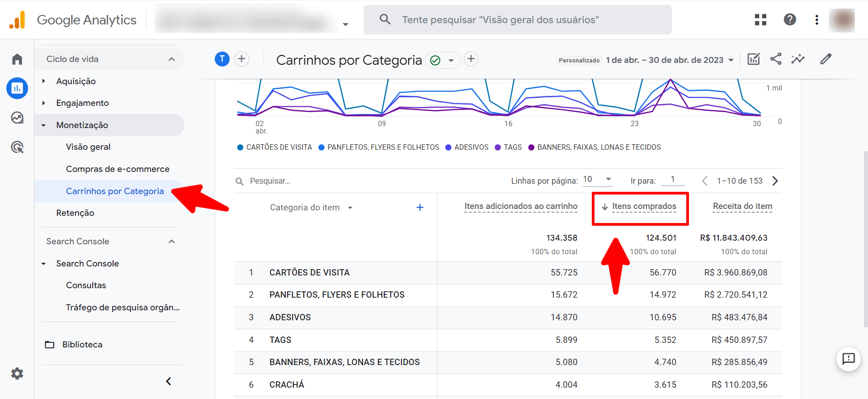Viewport: 868px width, 399px height.
Task: Toggle the ADESIVOS legend series
Action: pyautogui.click(x=467, y=147)
